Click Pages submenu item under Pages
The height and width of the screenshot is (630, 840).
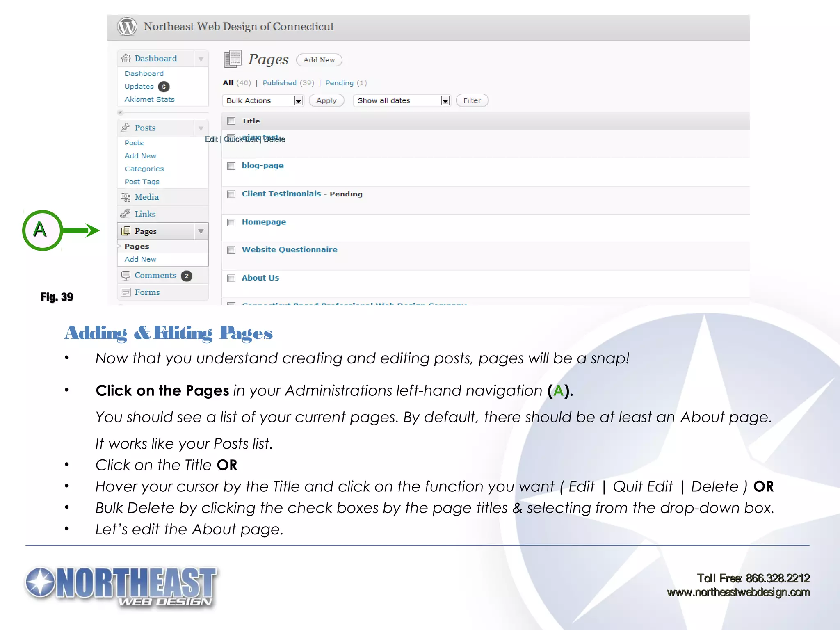(x=137, y=247)
